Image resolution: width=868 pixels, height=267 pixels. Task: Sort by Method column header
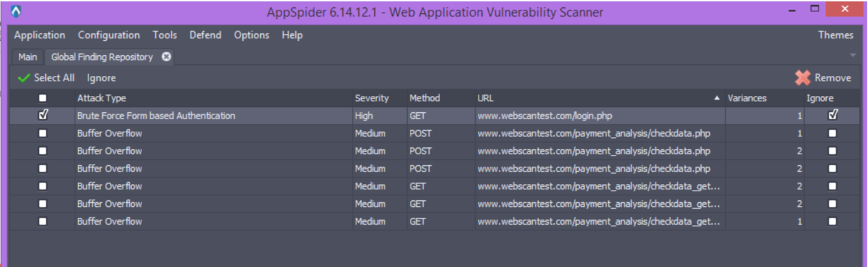pyautogui.click(x=441, y=98)
